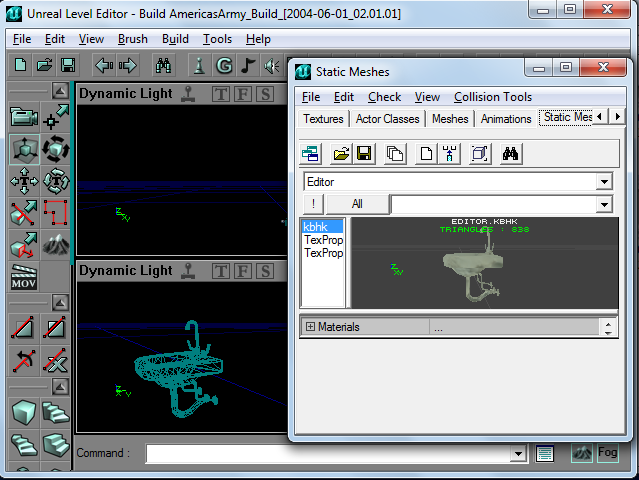Open the Command line history dropdown

pyautogui.click(x=518, y=454)
